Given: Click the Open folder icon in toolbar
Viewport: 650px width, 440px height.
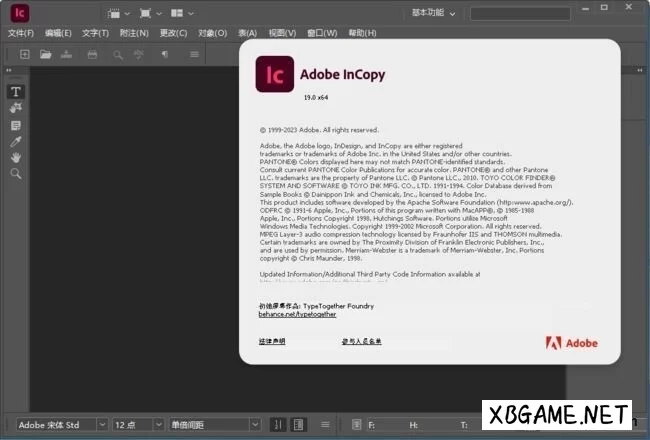Looking at the screenshot, I should pos(45,54).
